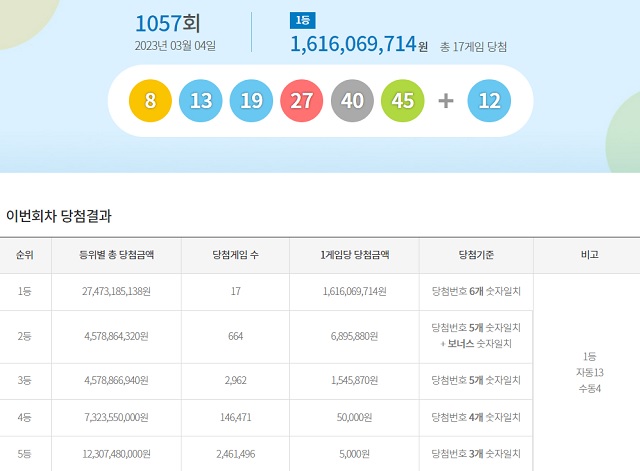Click the 순위 column header
640x471 pixels.
(24, 255)
